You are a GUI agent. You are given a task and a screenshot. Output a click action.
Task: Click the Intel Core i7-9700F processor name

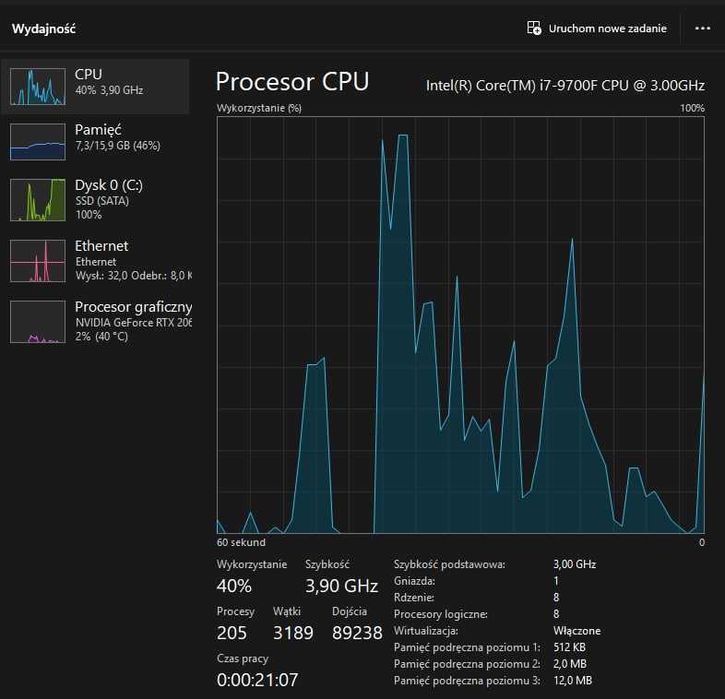tap(565, 86)
